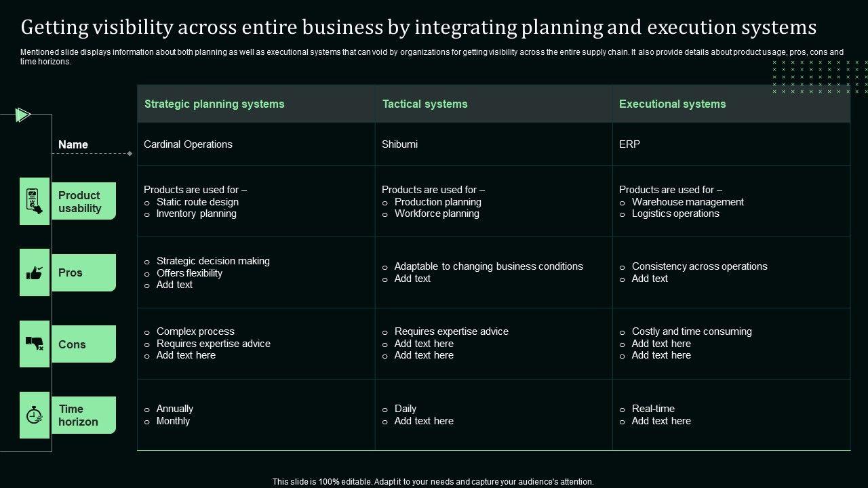Select the ERP name cell
Viewport: 868px width, 488px height.
[629, 144]
